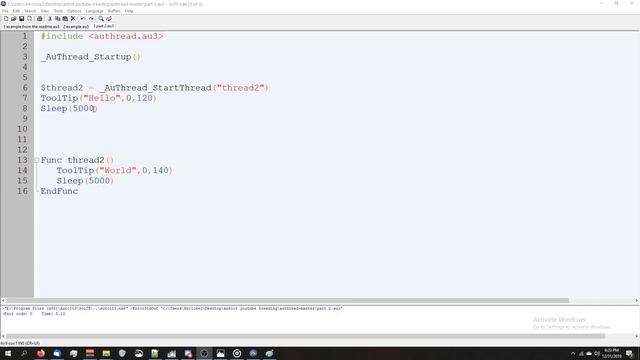Show hidden system tray icons chevron

(x=573, y=353)
